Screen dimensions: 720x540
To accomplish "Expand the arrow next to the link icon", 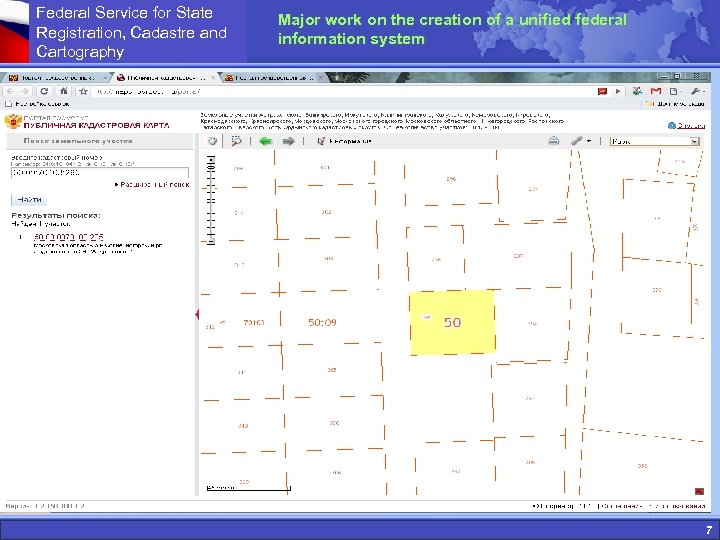I will click(589, 141).
